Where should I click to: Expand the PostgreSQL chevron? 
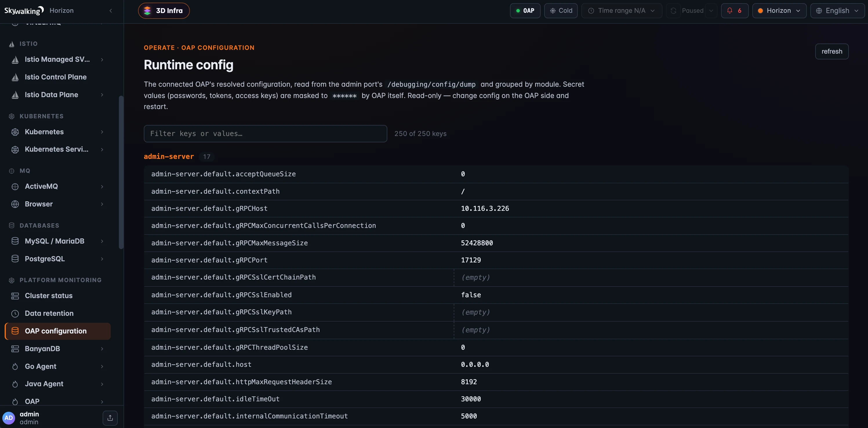pyautogui.click(x=102, y=259)
